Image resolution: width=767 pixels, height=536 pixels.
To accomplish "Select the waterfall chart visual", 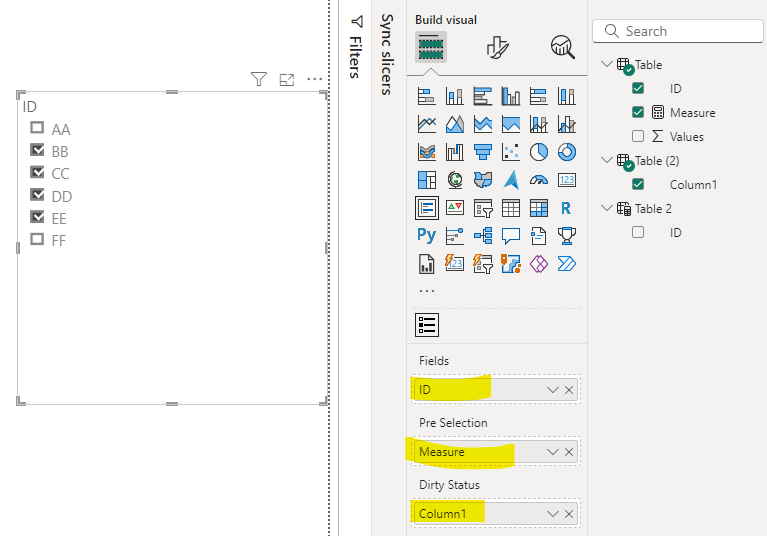I will point(455,152).
